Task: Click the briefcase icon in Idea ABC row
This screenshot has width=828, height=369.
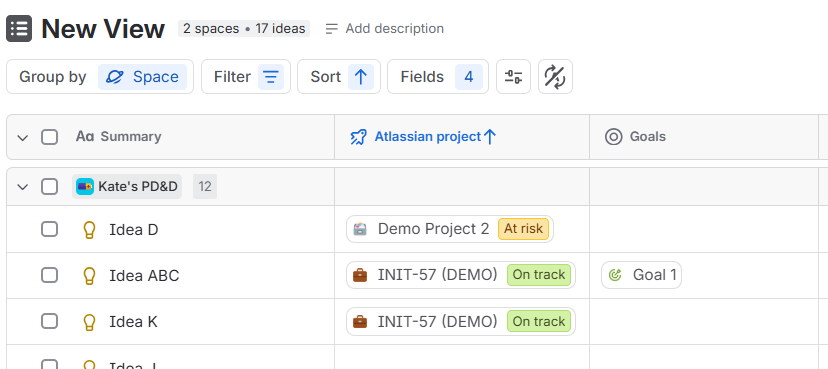Action: tap(360, 275)
